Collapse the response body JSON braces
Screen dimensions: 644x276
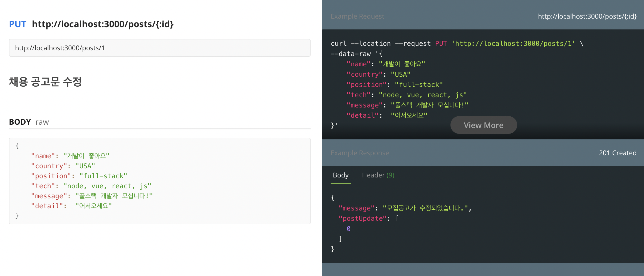[x=333, y=198]
